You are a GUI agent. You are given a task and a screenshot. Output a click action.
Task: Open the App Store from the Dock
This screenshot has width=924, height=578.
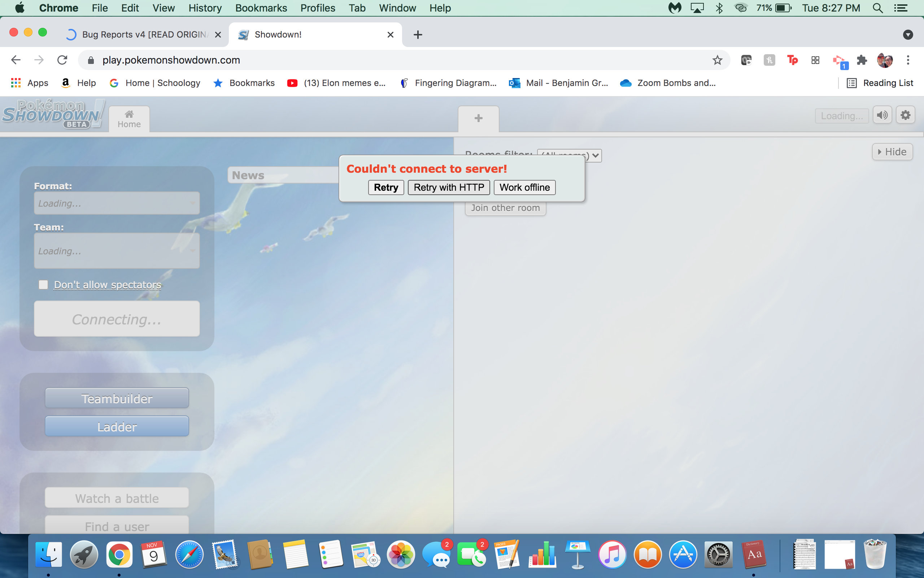683,554
